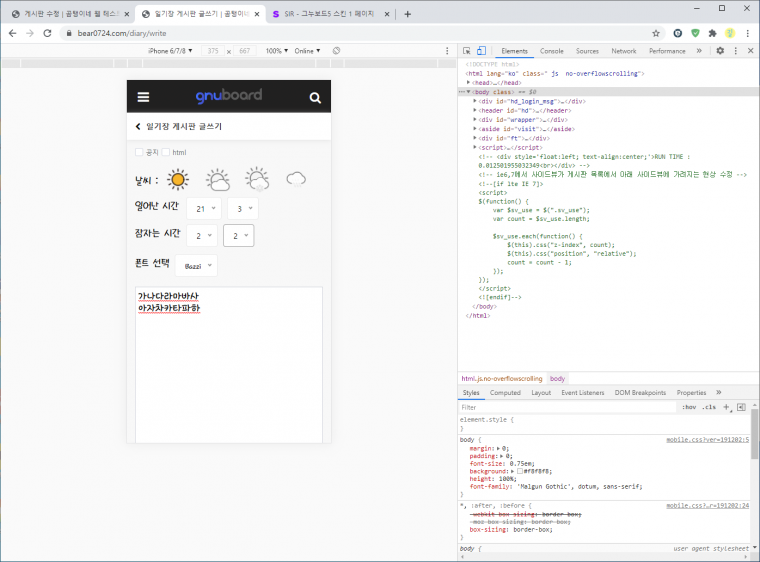Toggle the DevTools device toolbar icon
Viewport: 760px width, 562px height.
481,50
